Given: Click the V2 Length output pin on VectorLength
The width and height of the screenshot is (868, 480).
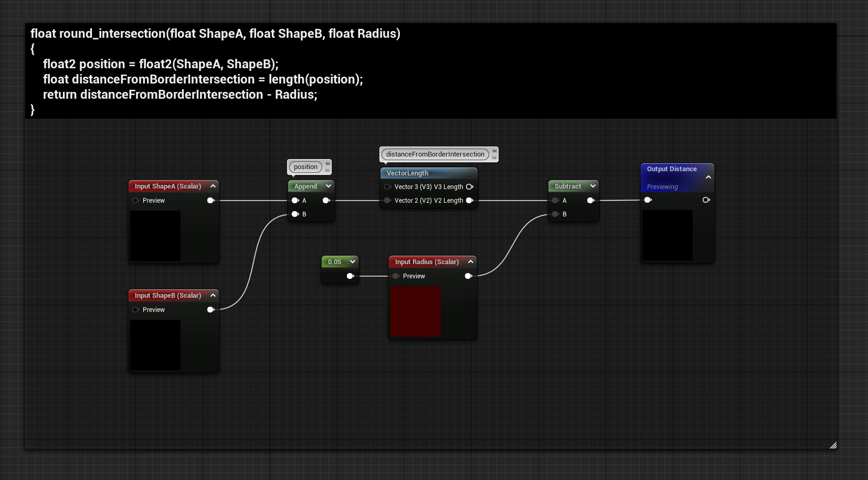Looking at the screenshot, I should coord(469,200).
